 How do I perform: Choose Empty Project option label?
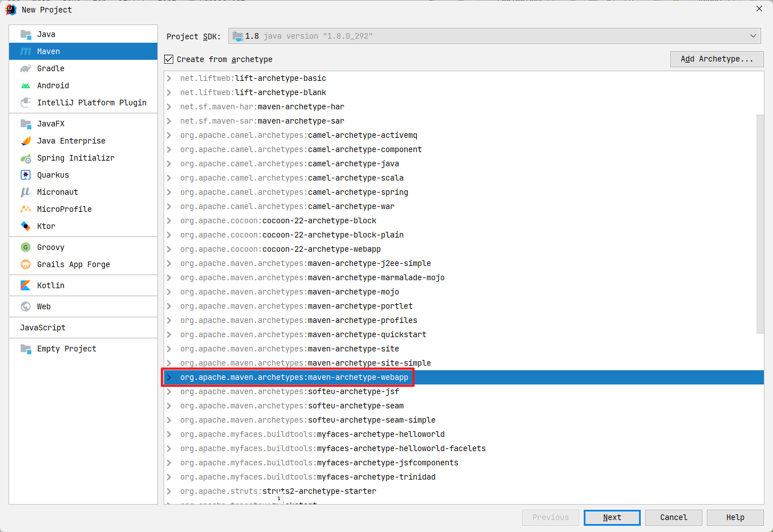[x=67, y=349]
